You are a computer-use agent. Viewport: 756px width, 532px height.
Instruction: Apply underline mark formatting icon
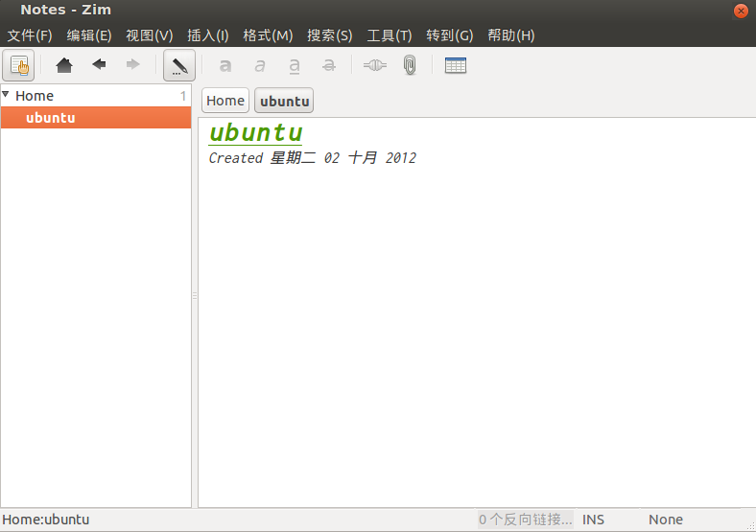(x=295, y=65)
